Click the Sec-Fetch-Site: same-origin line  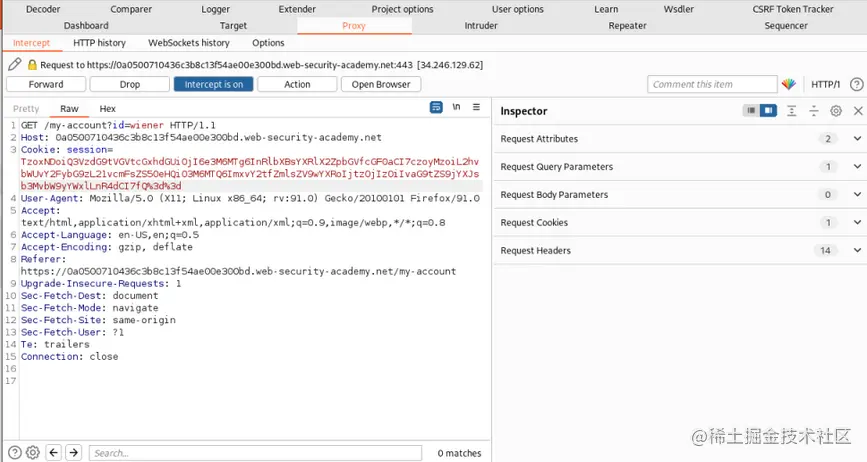[98, 320]
